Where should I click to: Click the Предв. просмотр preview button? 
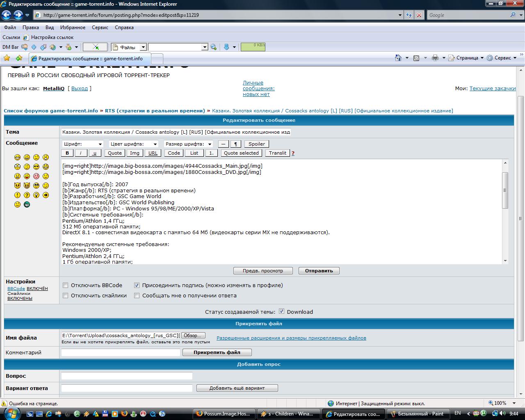(263, 271)
